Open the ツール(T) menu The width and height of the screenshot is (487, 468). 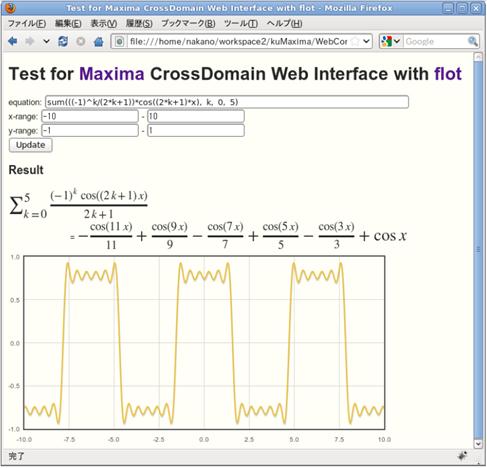[241, 24]
